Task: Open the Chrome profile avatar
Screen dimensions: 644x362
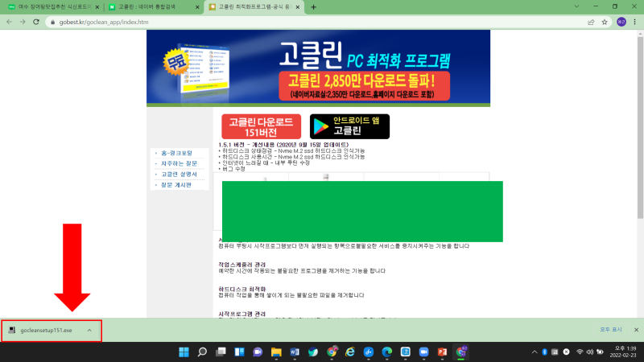Action: coord(621,22)
